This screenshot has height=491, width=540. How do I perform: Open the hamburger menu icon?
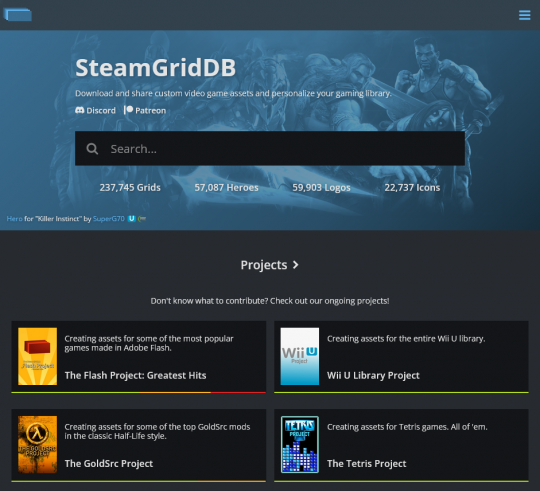tap(525, 15)
